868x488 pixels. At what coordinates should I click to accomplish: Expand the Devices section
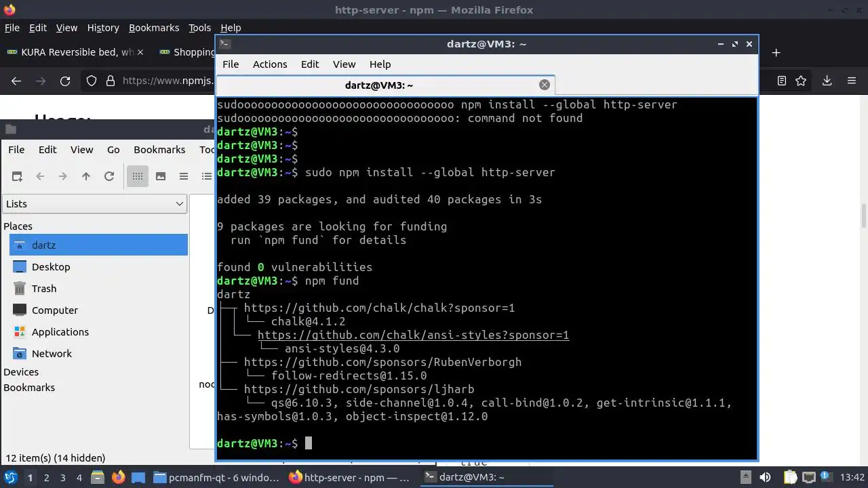pyautogui.click(x=21, y=372)
